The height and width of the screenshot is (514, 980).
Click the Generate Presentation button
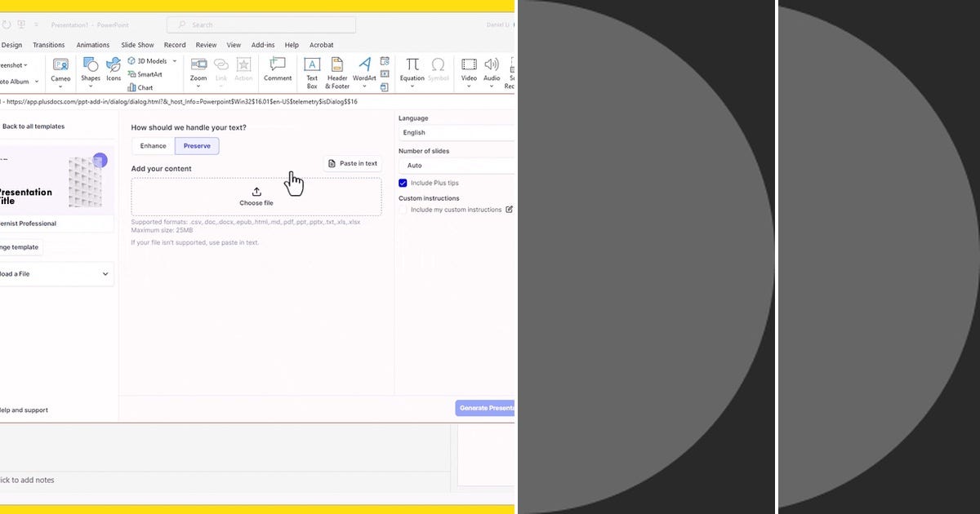(x=485, y=407)
